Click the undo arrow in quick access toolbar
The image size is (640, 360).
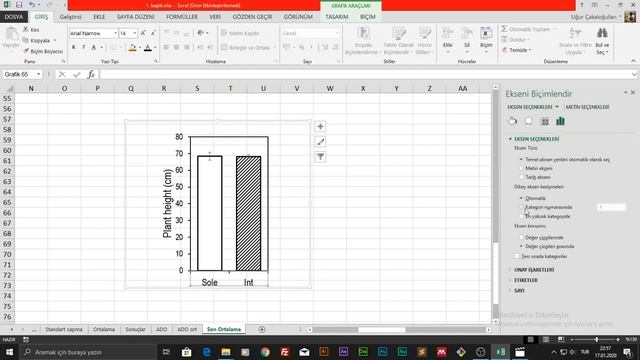pos(31,5)
